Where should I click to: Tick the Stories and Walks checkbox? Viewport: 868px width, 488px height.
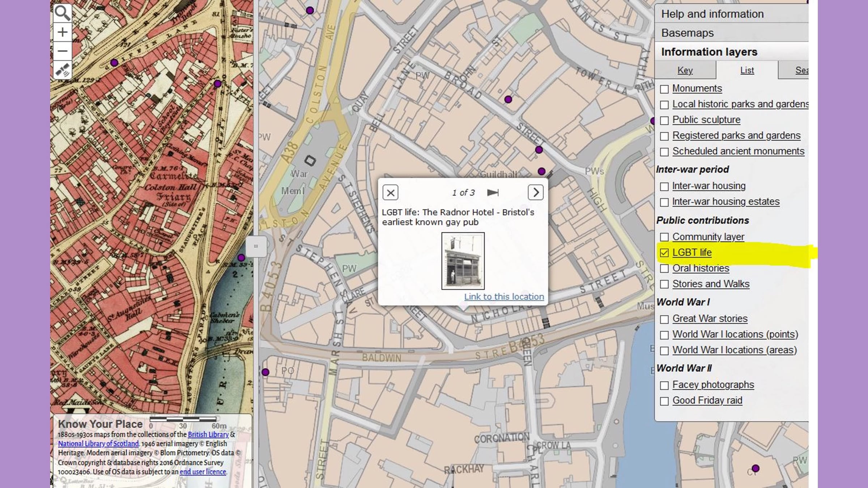pos(664,284)
